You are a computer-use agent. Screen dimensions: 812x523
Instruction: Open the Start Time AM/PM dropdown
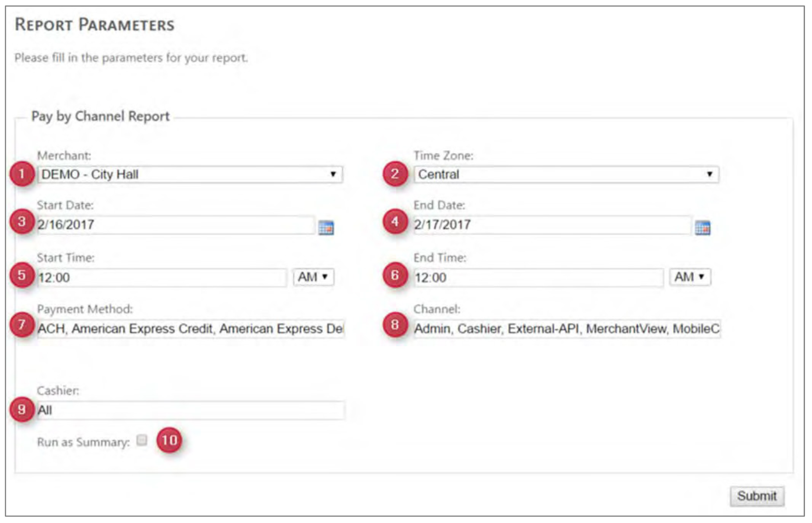(x=313, y=277)
